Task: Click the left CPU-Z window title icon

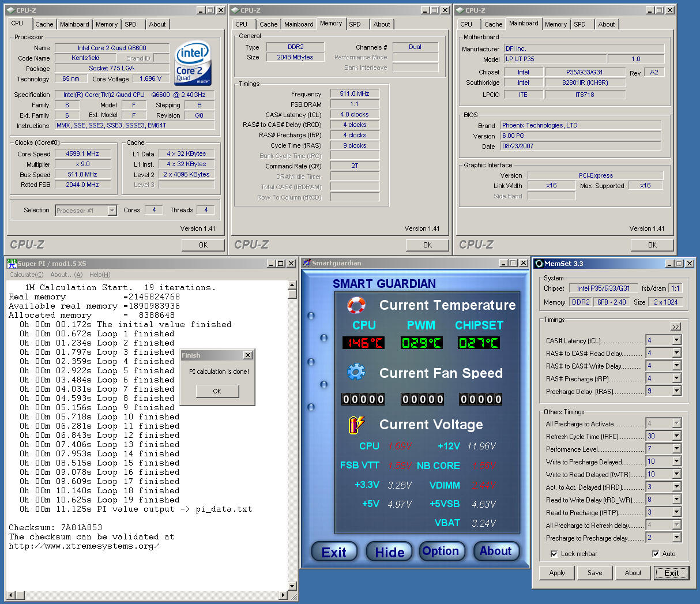Action: (x=11, y=10)
